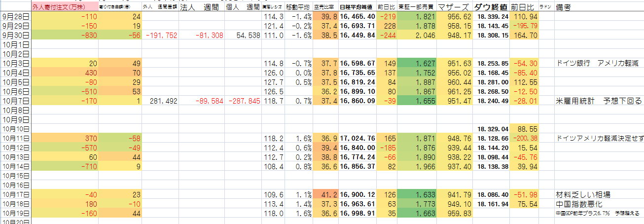The width and height of the screenshot is (644, 224).
Task: Click the ダウ終値 header cell
Action: pyautogui.click(x=491, y=7)
